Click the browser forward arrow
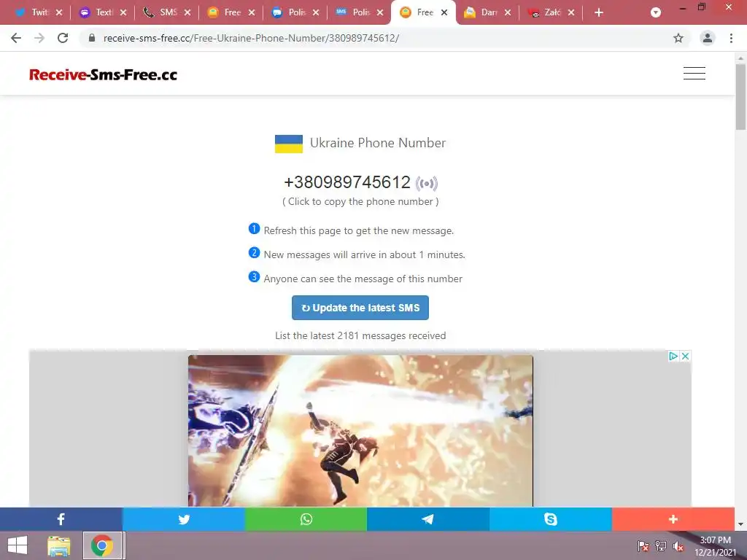747x560 pixels. click(x=39, y=38)
